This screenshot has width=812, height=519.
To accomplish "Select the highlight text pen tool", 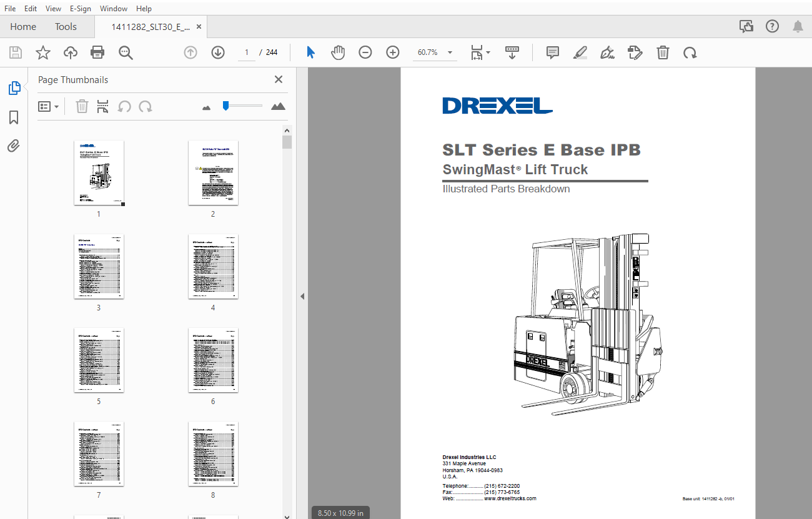I will [580, 52].
